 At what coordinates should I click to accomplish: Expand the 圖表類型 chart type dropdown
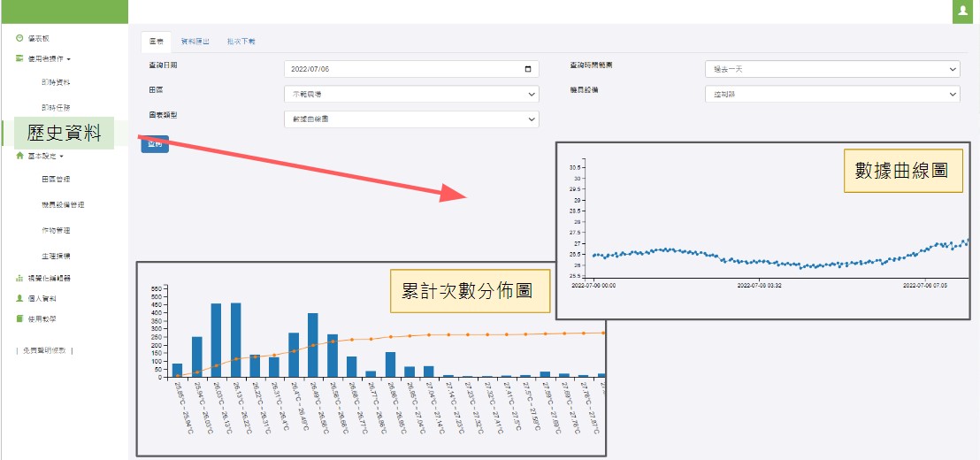[411, 119]
